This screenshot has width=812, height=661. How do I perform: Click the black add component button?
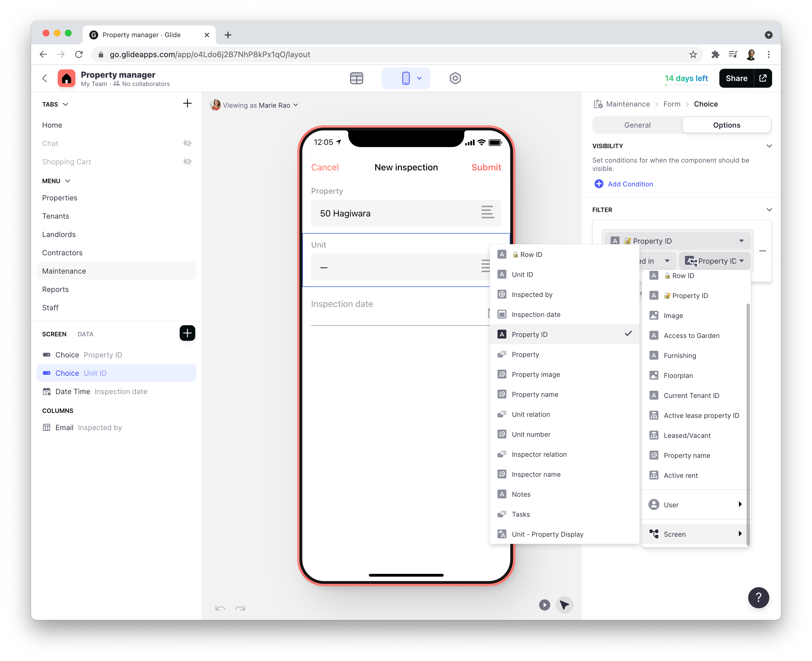click(x=187, y=333)
